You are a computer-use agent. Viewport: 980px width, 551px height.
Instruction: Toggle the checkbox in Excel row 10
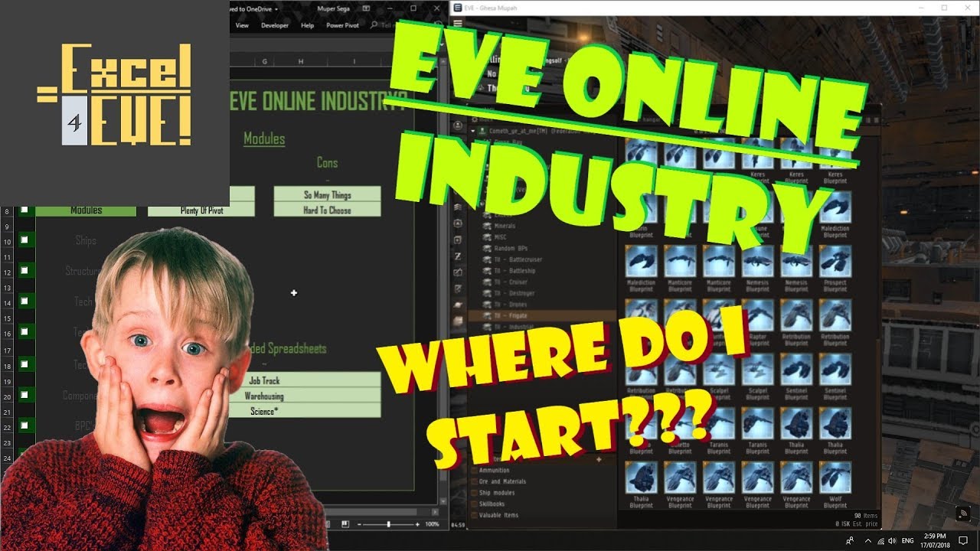point(25,240)
